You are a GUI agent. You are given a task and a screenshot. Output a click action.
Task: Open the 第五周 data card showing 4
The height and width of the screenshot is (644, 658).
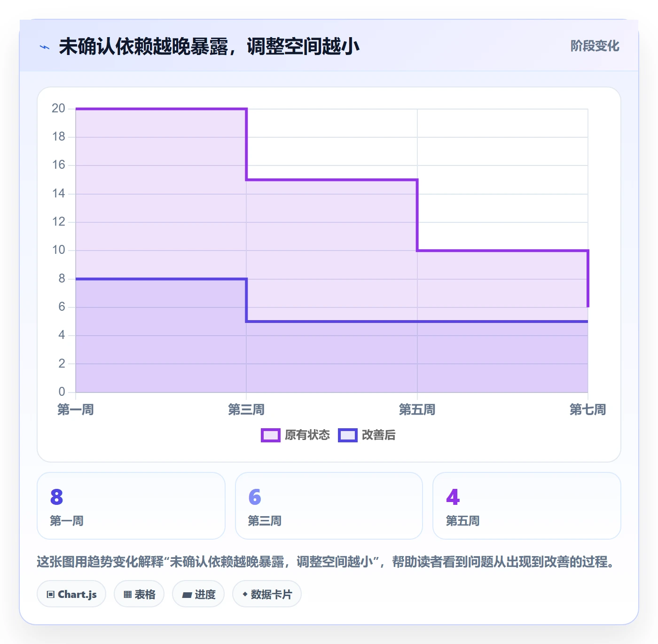527,506
